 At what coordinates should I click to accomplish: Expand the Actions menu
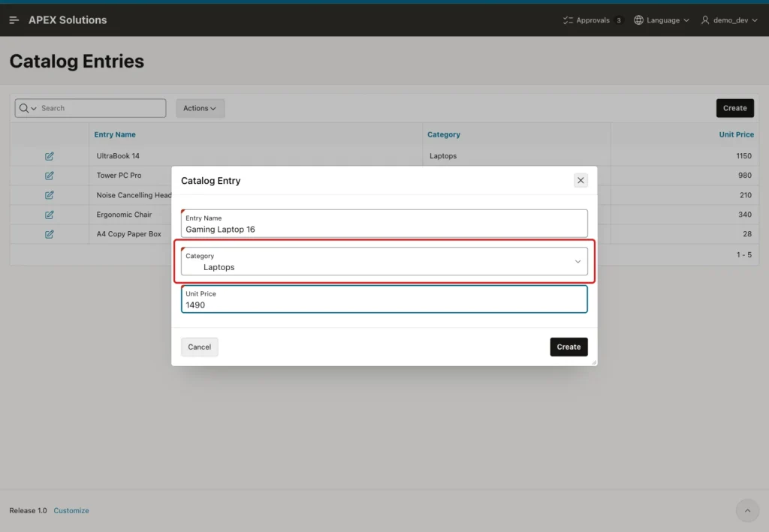click(200, 108)
